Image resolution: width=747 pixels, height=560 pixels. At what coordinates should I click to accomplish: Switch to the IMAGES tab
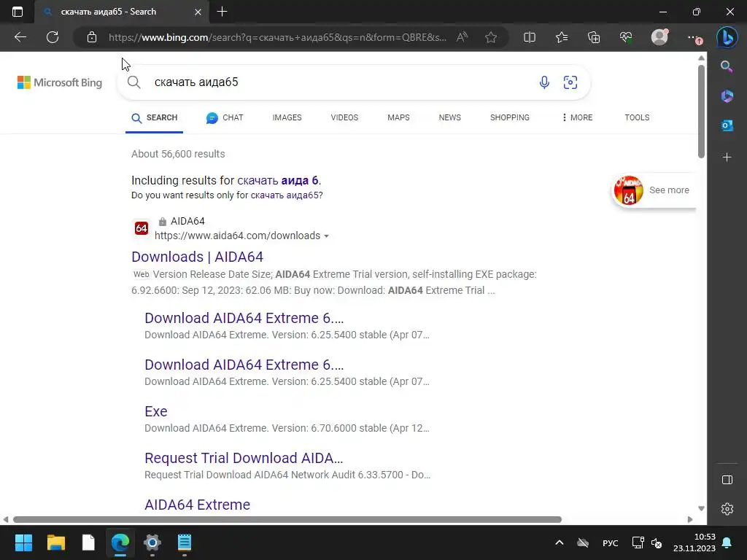287,117
